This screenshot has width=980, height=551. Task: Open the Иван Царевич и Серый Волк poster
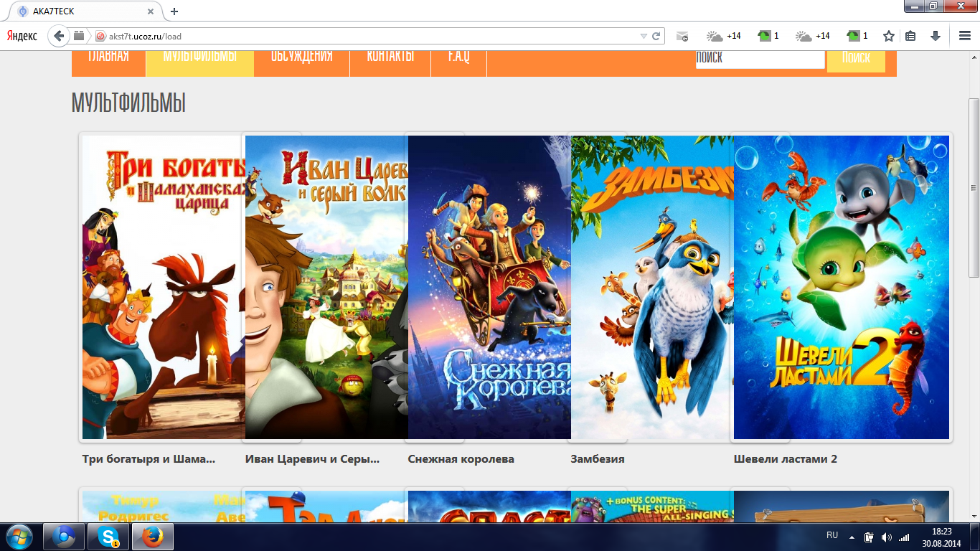point(326,287)
